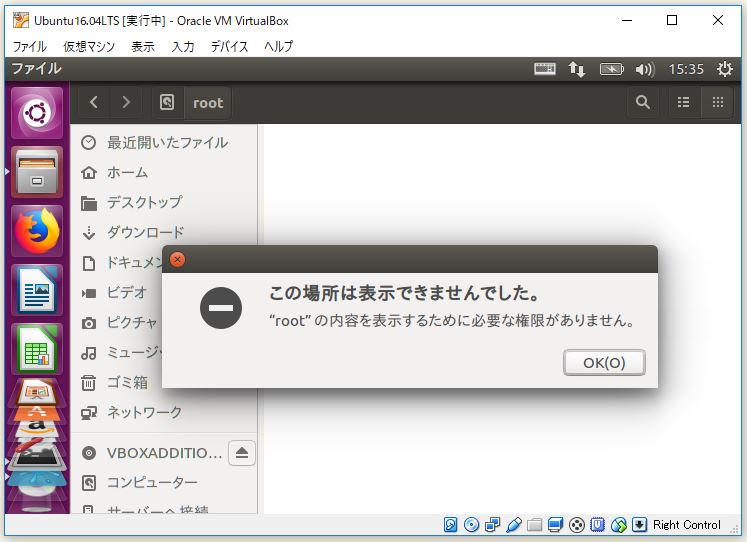This screenshot has width=747, height=542.
Task: Click the Files launcher icon
Action: click(37, 172)
